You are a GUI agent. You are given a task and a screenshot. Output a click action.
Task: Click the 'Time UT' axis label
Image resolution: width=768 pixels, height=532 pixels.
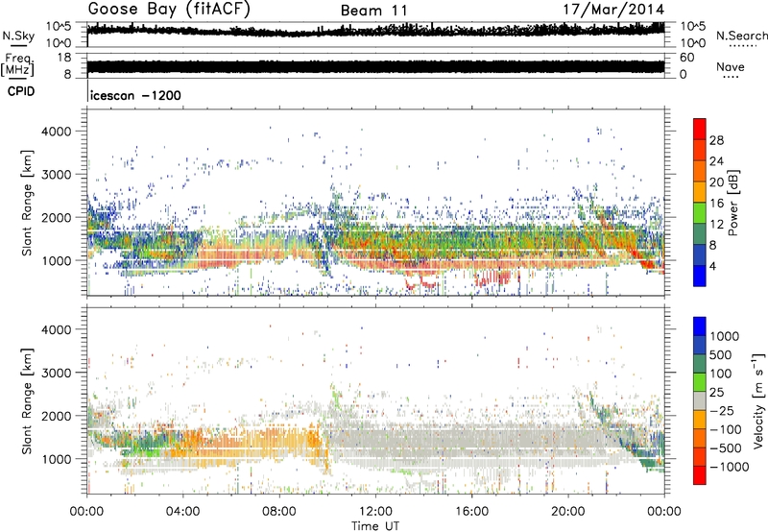point(375,526)
